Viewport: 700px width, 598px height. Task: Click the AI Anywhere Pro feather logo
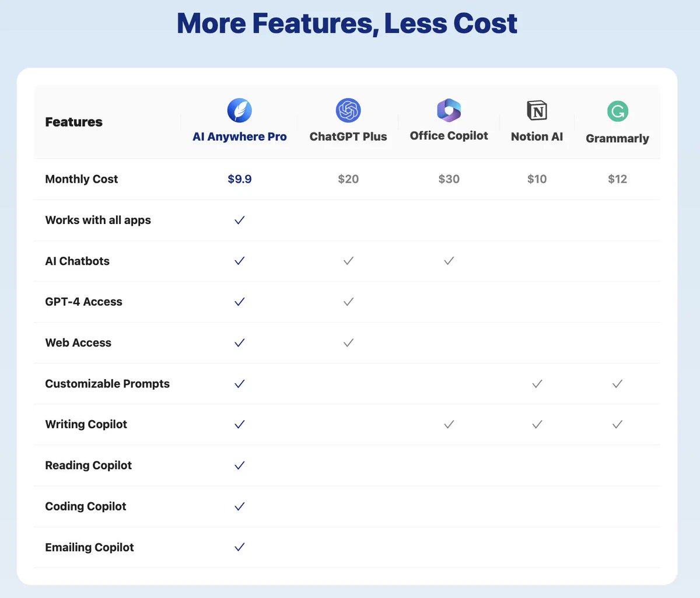(239, 110)
